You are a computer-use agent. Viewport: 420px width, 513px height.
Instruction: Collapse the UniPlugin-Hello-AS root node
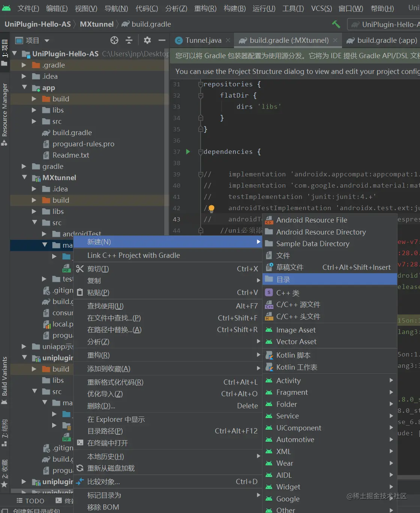click(x=14, y=54)
